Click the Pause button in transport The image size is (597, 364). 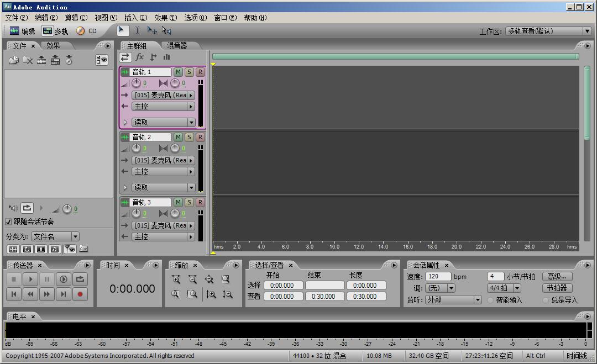47,279
